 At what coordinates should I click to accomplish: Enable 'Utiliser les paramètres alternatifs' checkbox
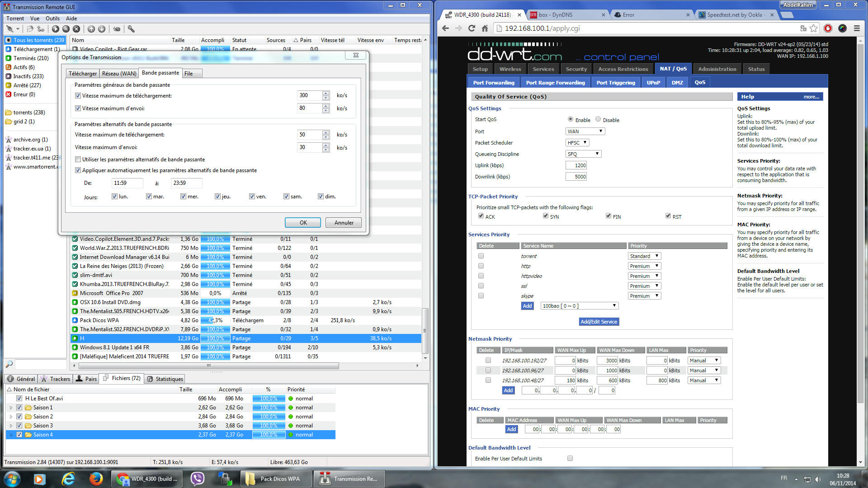tap(78, 160)
